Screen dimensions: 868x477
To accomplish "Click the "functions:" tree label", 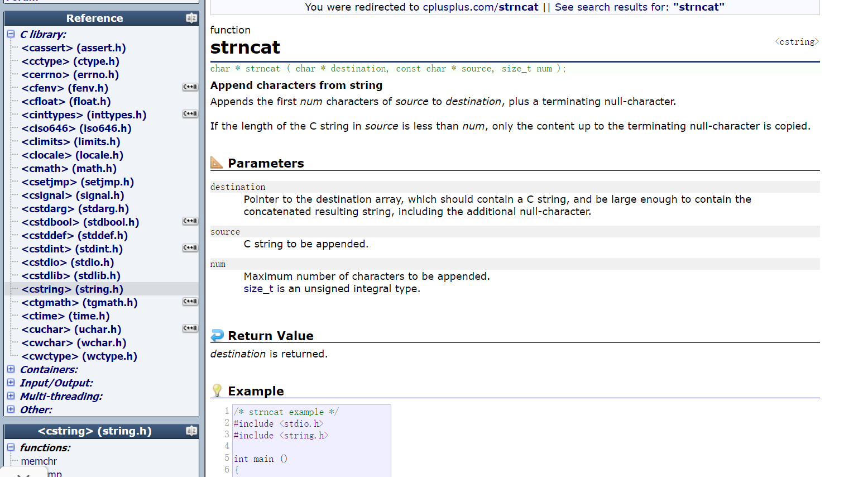I will (45, 448).
